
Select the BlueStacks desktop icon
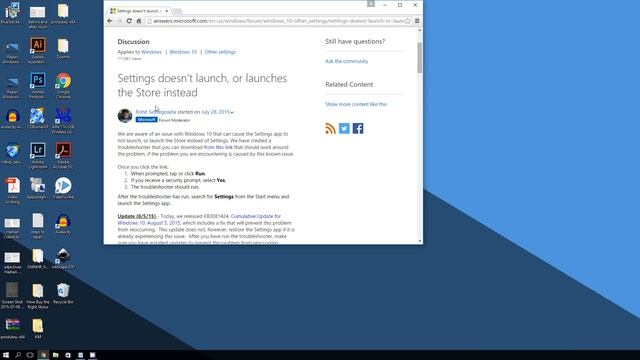pos(12,12)
